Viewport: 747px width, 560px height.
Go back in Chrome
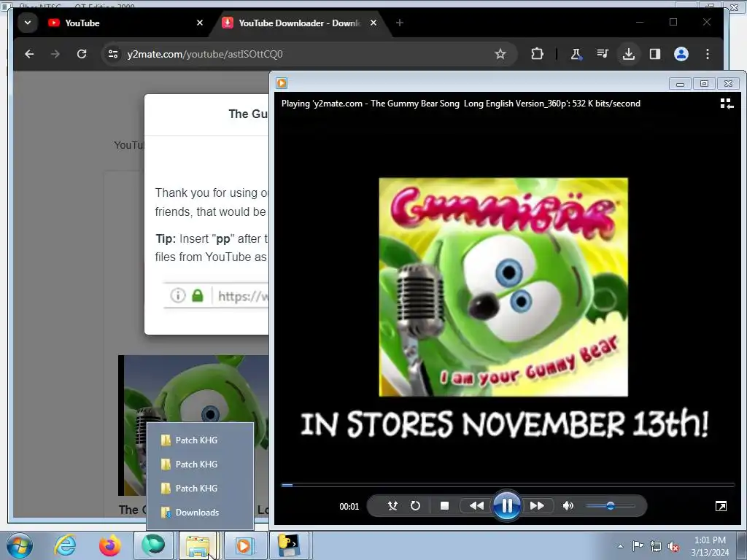tap(29, 54)
